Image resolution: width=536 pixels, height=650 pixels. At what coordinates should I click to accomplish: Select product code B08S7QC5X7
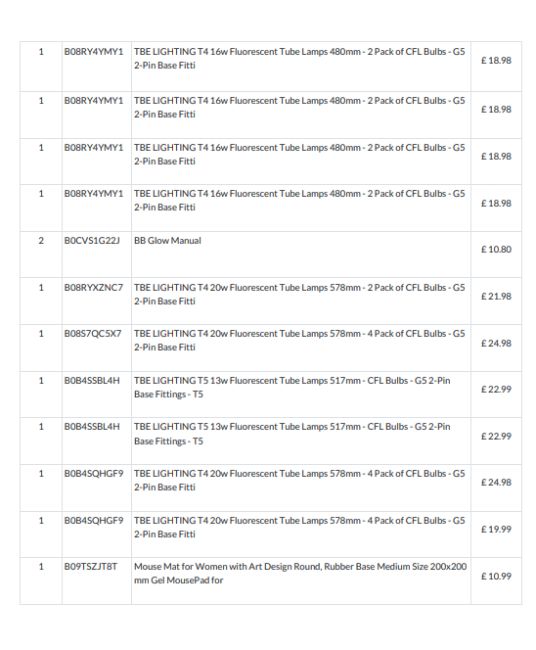click(x=92, y=333)
